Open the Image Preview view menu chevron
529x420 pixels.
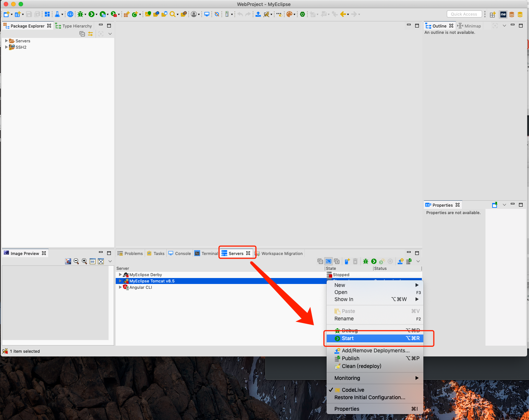coord(110,261)
